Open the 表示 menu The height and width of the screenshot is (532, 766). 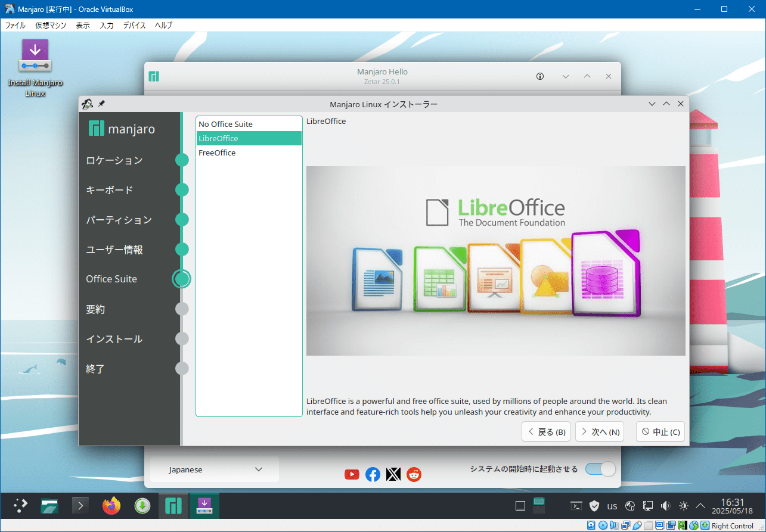coord(83,25)
